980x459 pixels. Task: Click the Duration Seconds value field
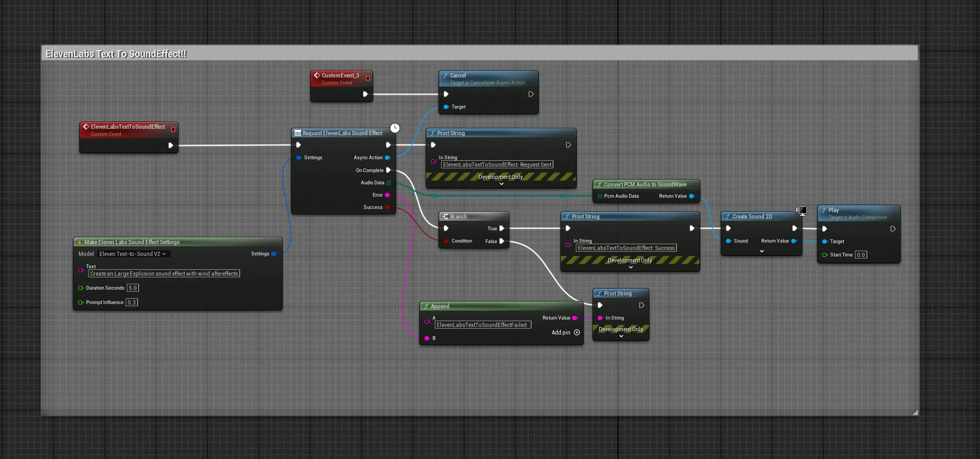(x=133, y=288)
